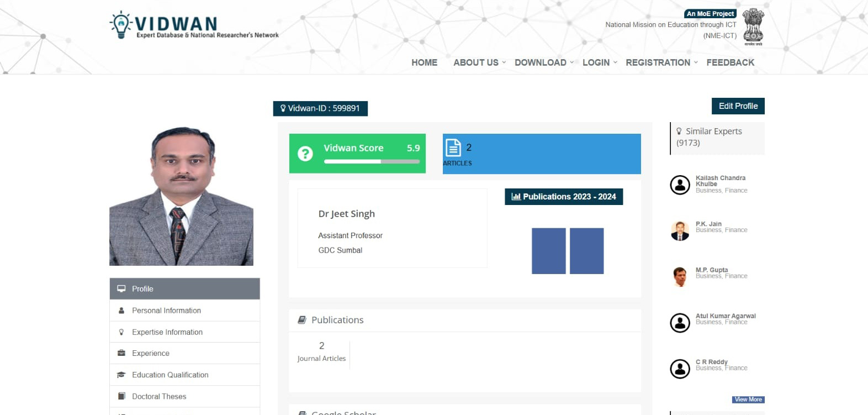Open Education Qualification in the sidebar
This screenshot has width=868, height=415.
coord(170,375)
